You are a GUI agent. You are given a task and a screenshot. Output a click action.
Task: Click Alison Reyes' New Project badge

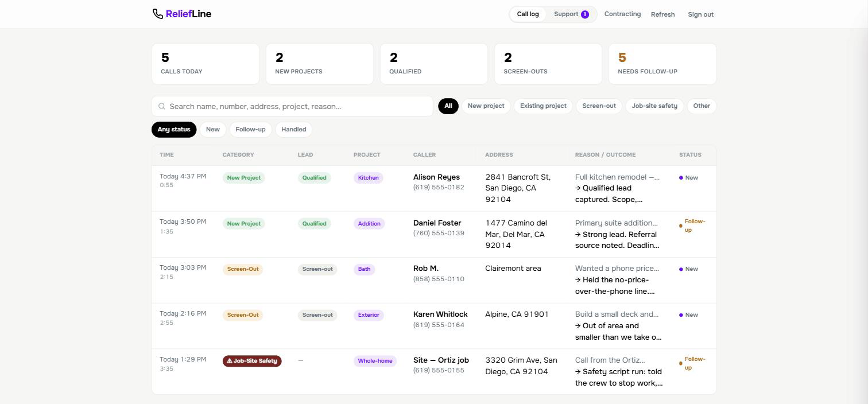pyautogui.click(x=243, y=178)
